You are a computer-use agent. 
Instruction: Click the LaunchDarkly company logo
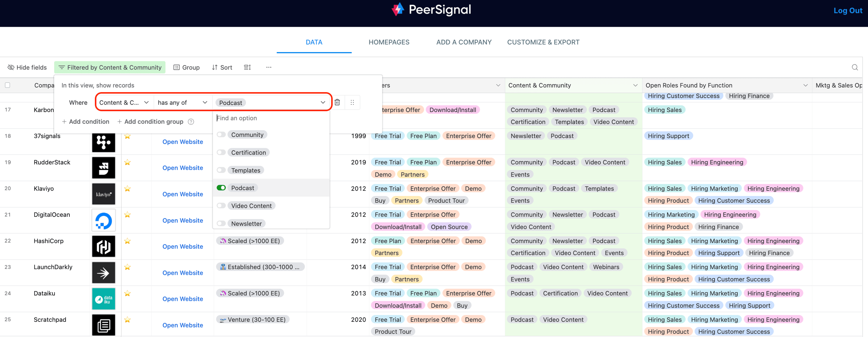(103, 273)
